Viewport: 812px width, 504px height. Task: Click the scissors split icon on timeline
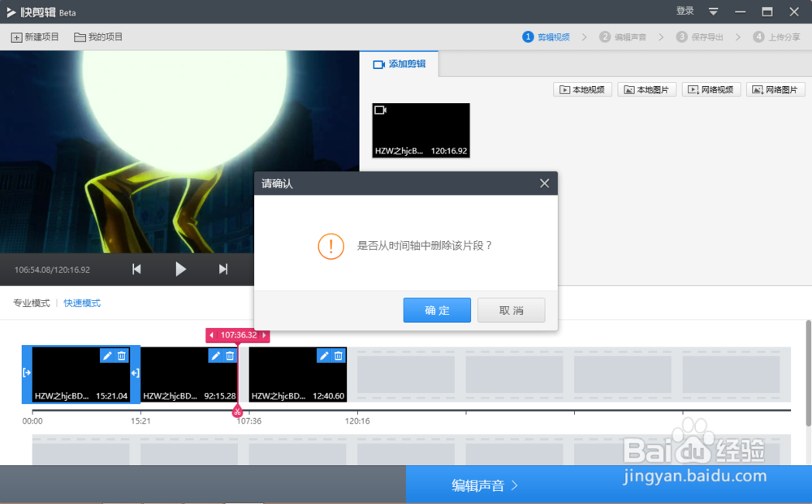point(237,412)
